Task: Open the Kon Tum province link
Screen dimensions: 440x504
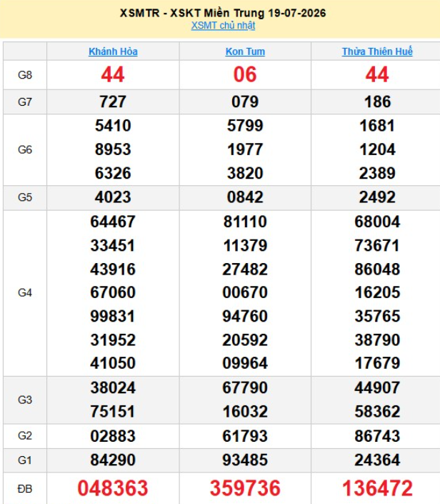Action: tap(245, 51)
